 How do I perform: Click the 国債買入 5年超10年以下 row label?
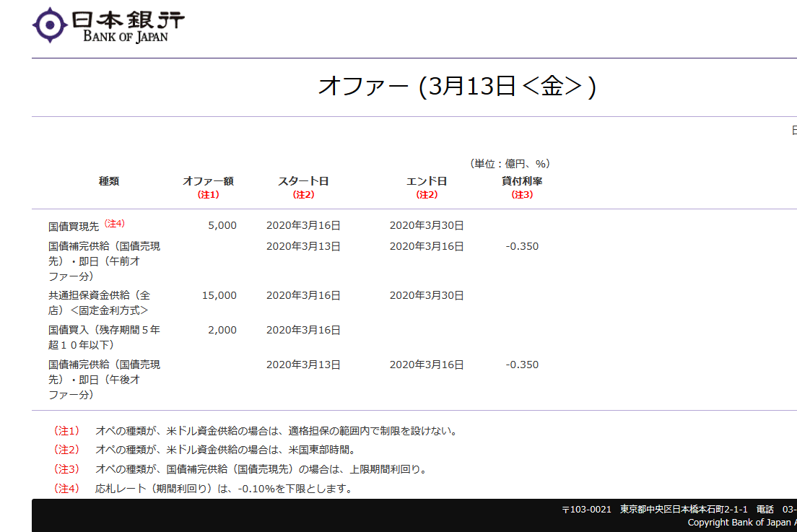104,337
